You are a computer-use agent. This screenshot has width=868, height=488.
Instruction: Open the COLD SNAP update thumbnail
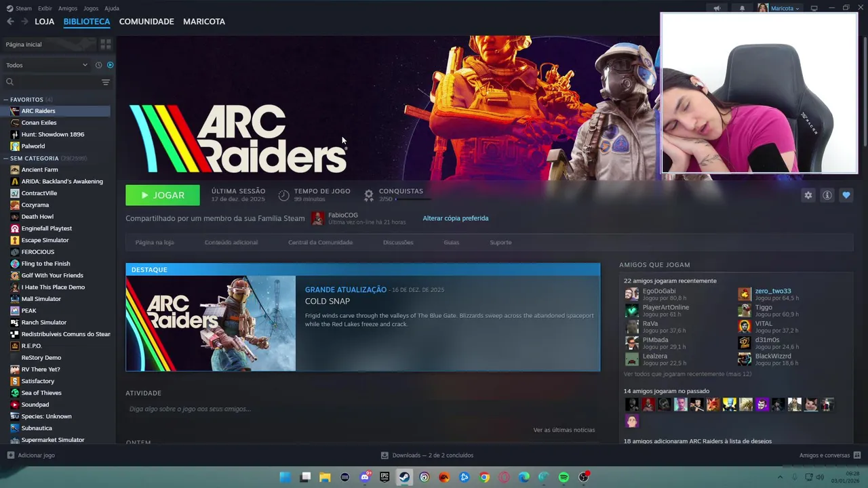pos(210,323)
